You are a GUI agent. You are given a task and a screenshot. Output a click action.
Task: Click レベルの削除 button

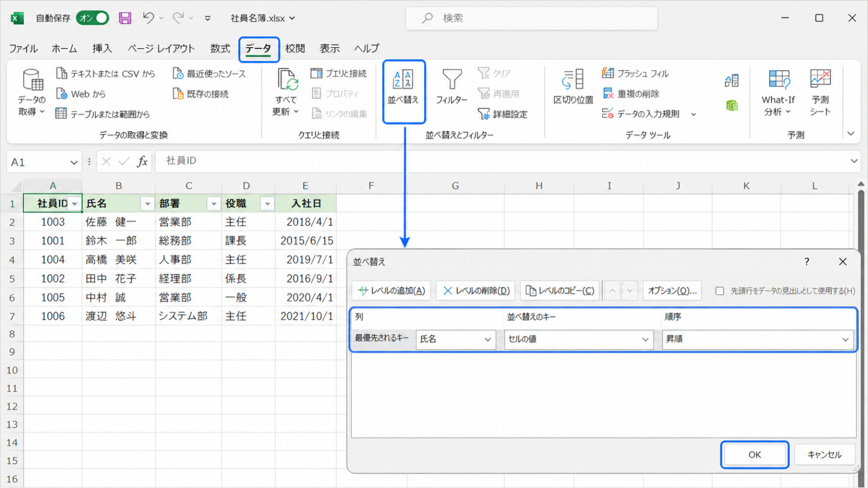(476, 291)
